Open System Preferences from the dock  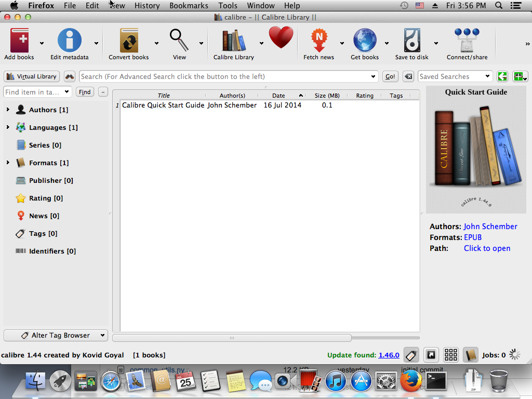pos(386,381)
